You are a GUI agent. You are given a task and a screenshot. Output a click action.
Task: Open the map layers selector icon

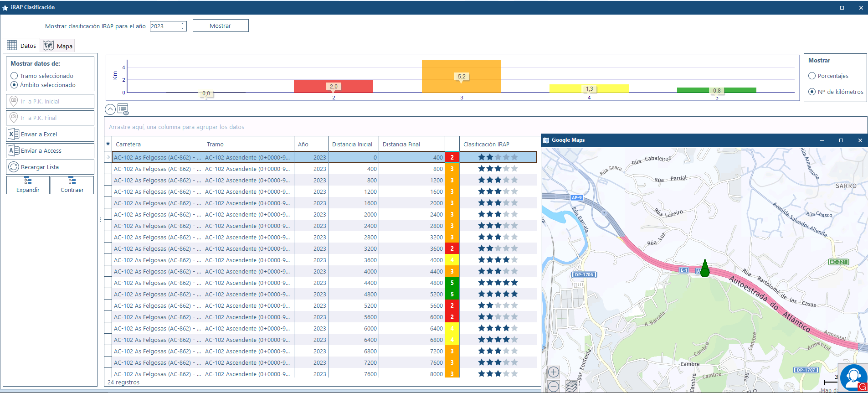[x=571, y=387]
